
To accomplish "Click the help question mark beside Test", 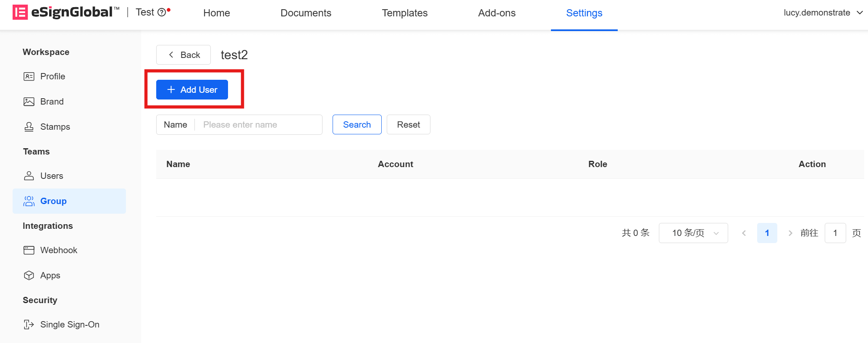I will pyautogui.click(x=162, y=13).
